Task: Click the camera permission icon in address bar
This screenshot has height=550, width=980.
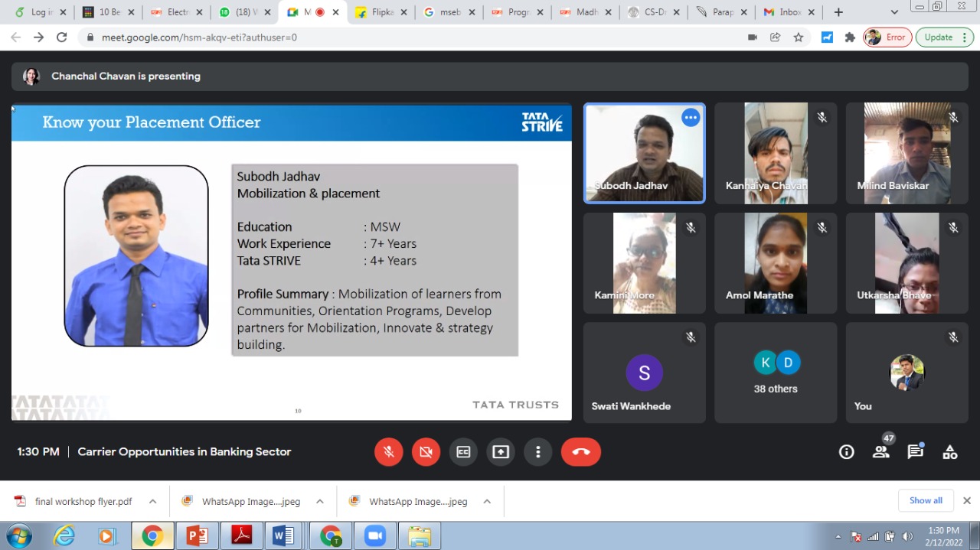Action: 752,37
